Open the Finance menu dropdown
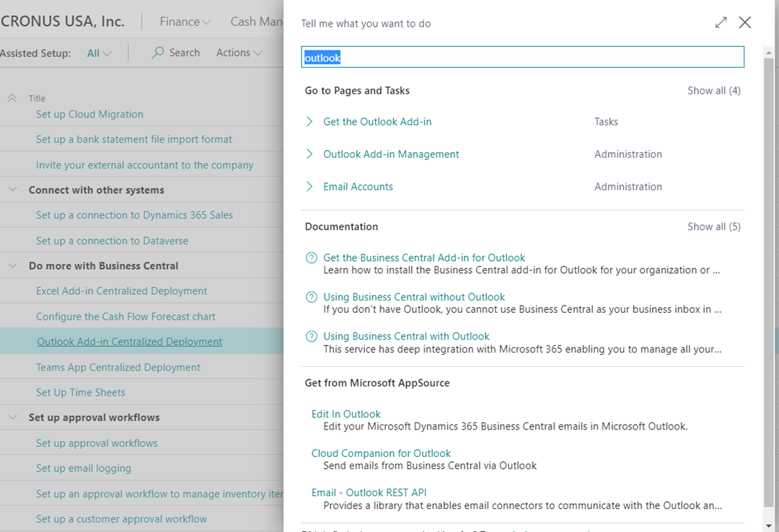This screenshot has height=532, width=779. coord(185,22)
